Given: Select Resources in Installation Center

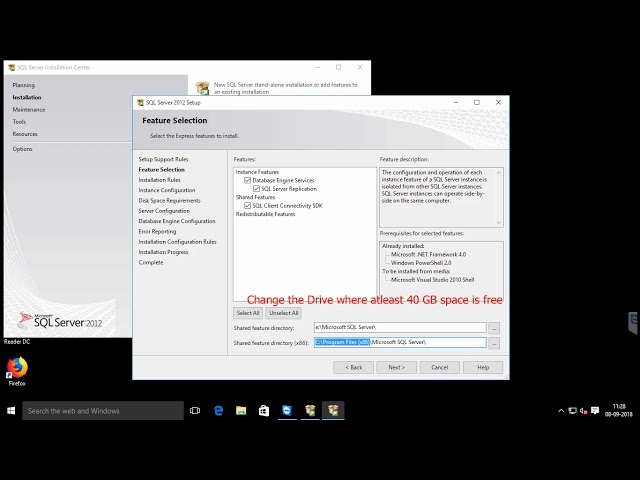Looking at the screenshot, I should [24, 134].
